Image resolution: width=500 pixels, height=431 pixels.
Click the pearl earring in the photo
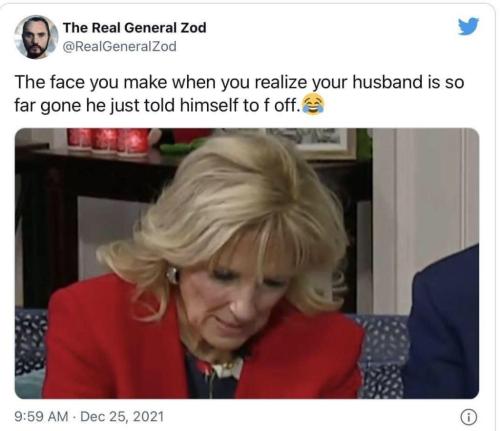pos(172,275)
